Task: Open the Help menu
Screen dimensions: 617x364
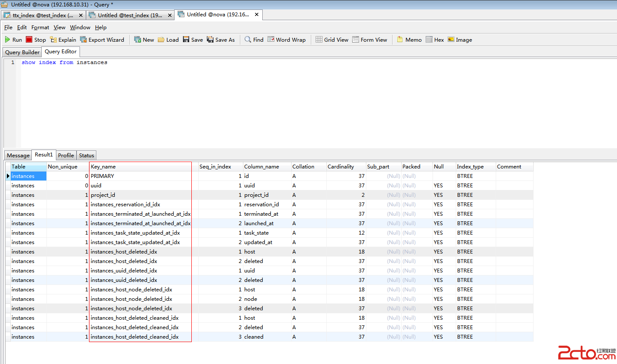Action: [x=101, y=27]
